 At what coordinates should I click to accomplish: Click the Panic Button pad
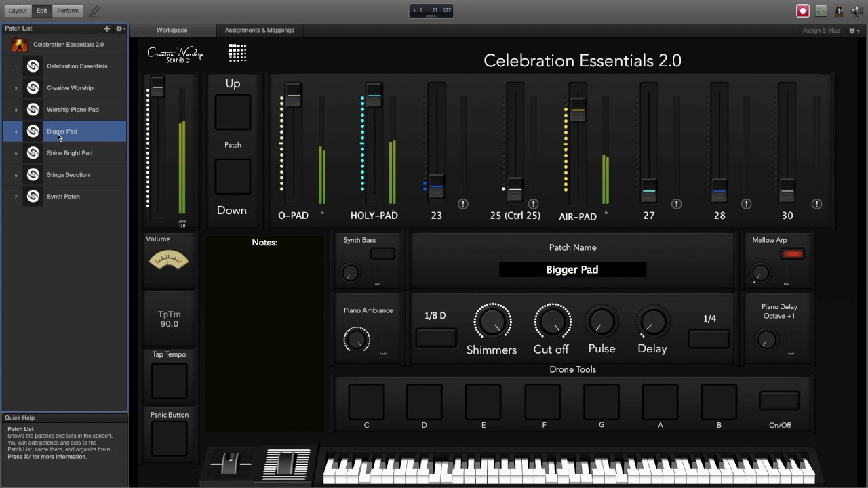point(169,439)
